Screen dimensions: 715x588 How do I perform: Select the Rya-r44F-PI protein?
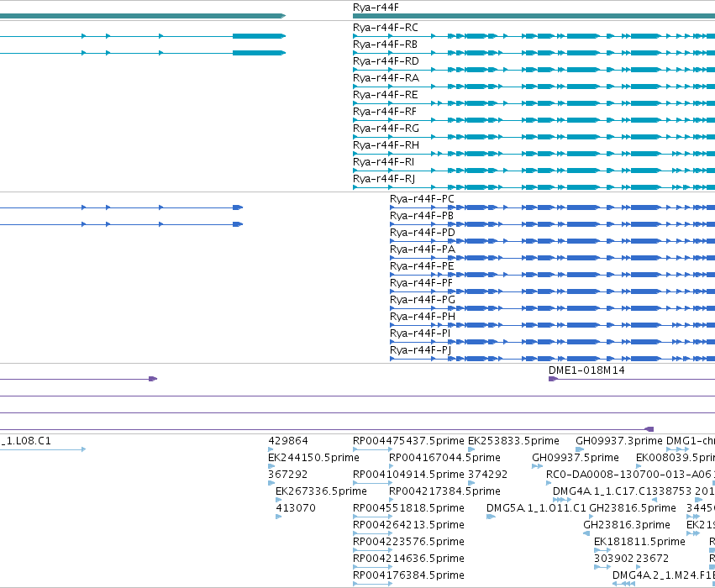pos(420,334)
